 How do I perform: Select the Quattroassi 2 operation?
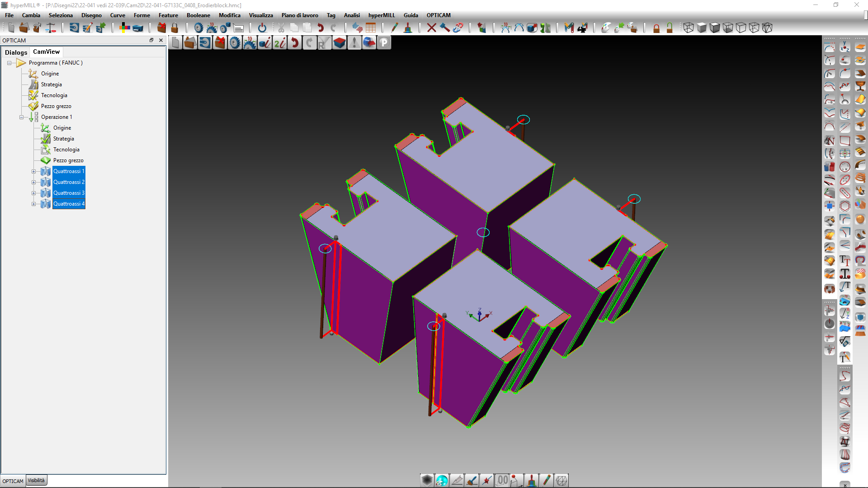(x=69, y=182)
